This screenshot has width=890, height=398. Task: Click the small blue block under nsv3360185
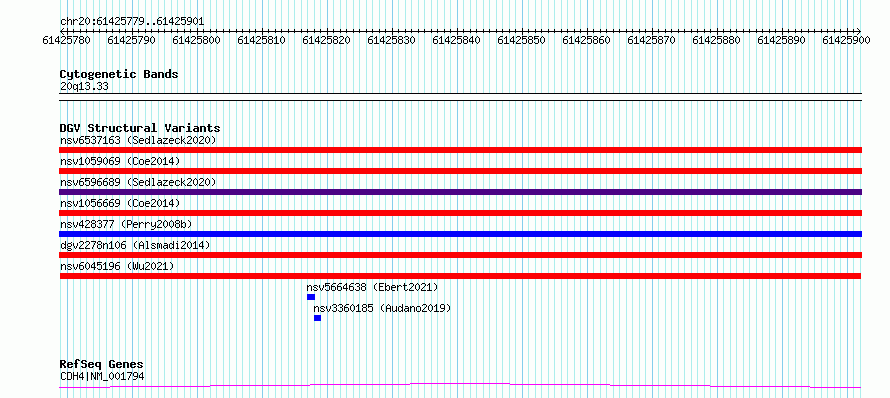[x=317, y=318]
